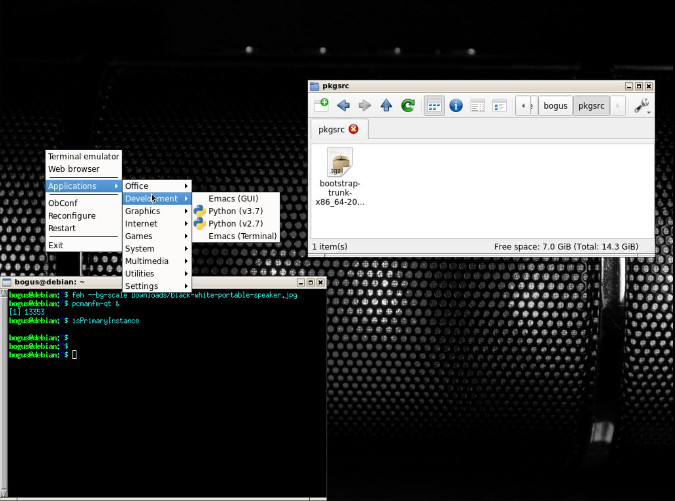This screenshot has width=675, height=501.
Task: Launch Terminal emulator from menu
Action: tap(84, 156)
